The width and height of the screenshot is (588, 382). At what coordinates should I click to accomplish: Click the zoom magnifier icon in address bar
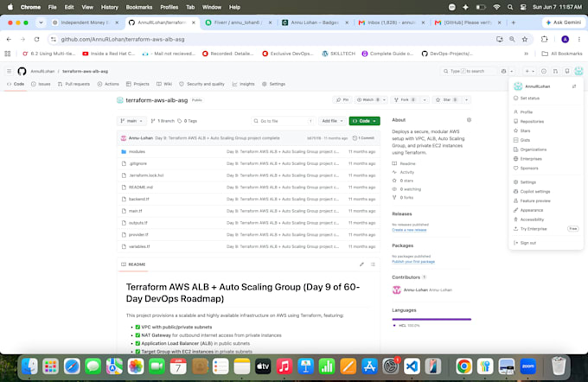tap(512, 39)
